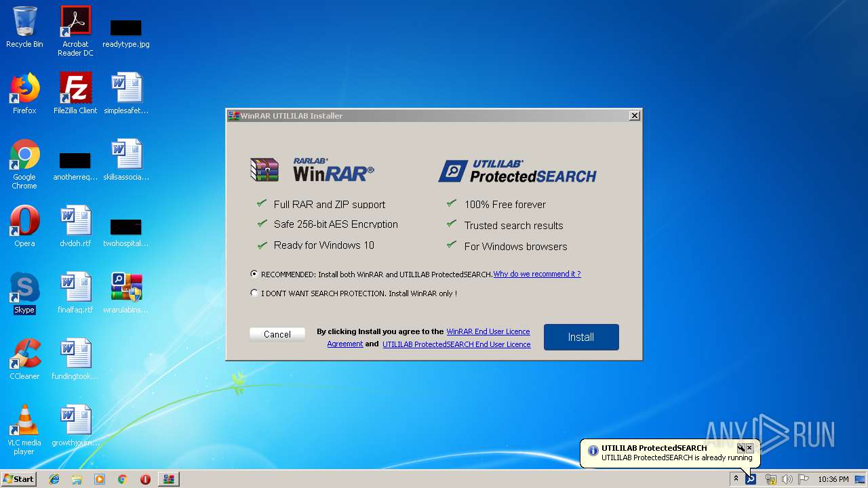The image size is (868, 488).
Task: Close the ProtectedSEARCH notification balloon
Action: [749, 448]
